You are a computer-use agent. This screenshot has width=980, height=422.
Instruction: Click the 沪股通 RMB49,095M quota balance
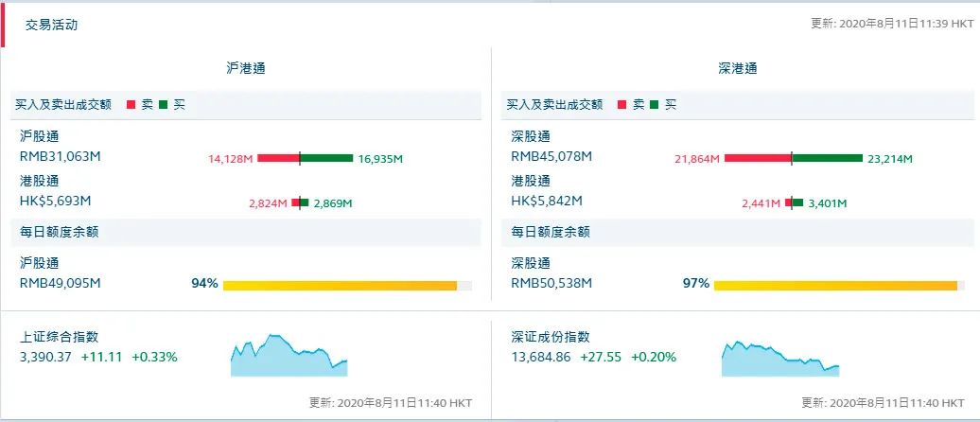[x=60, y=283]
